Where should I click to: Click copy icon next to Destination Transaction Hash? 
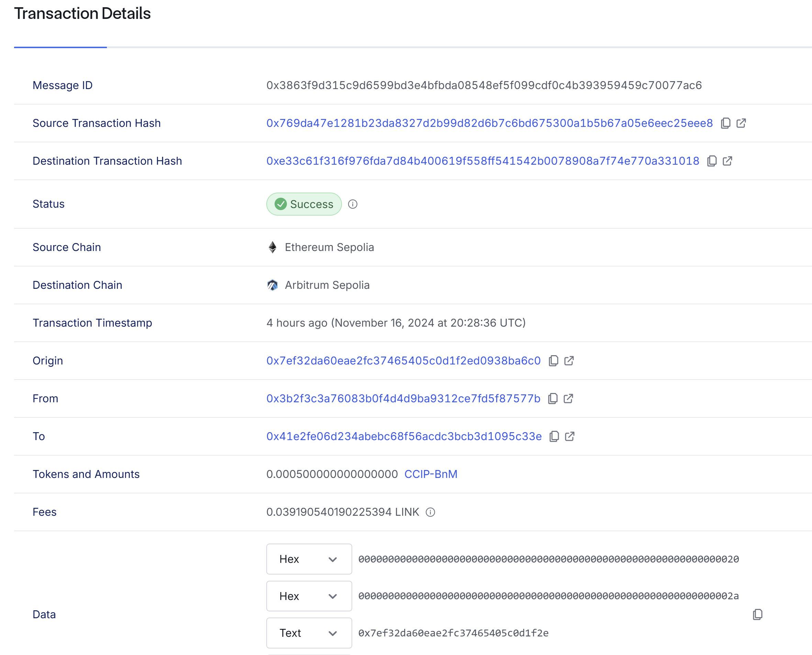click(712, 161)
